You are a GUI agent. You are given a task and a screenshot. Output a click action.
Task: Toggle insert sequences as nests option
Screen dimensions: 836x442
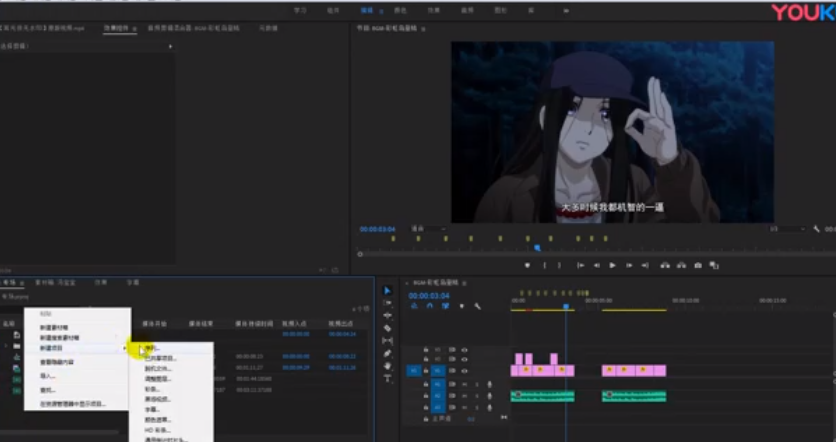coord(414,306)
